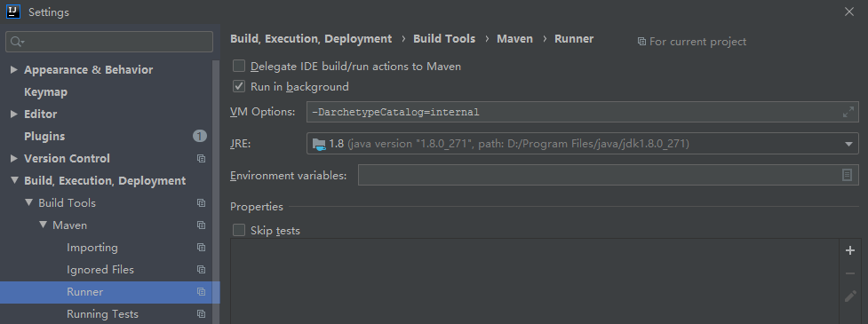Image resolution: width=868 pixels, height=324 pixels.
Task: Select Ignored Files under Maven
Action: tap(100, 269)
